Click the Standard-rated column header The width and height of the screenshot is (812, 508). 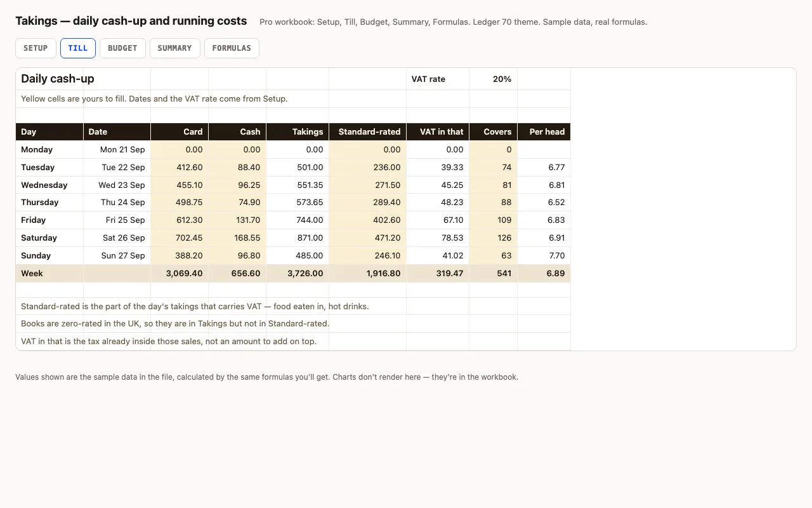pos(368,132)
